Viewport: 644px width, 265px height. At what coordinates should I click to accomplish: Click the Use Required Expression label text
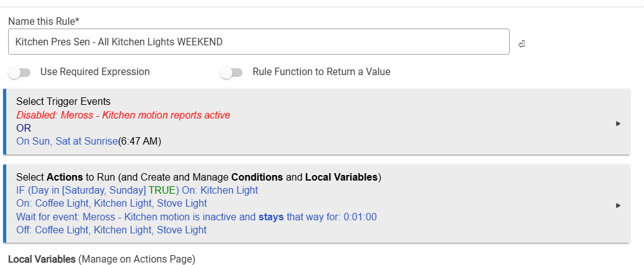[94, 72]
